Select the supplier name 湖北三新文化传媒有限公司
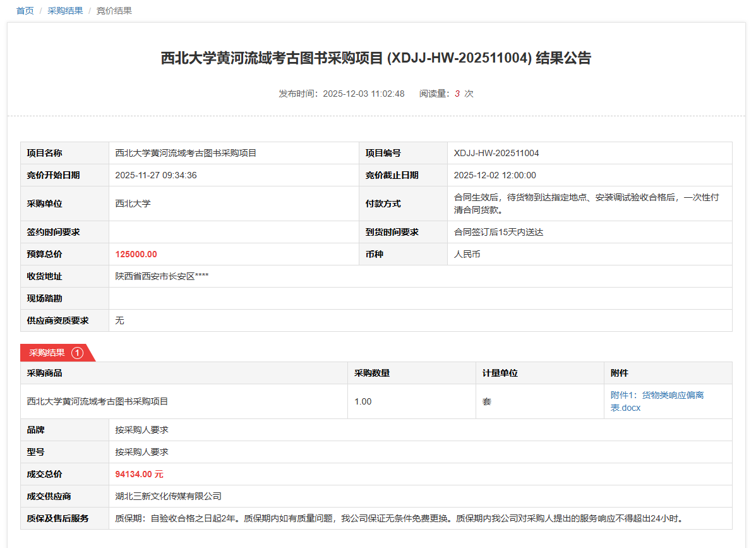 coord(168,496)
